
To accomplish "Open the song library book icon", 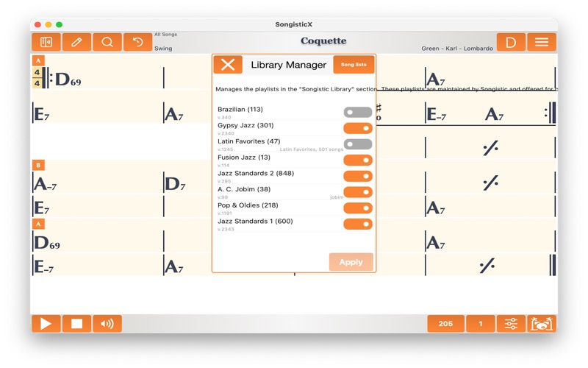I will click(x=46, y=42).
